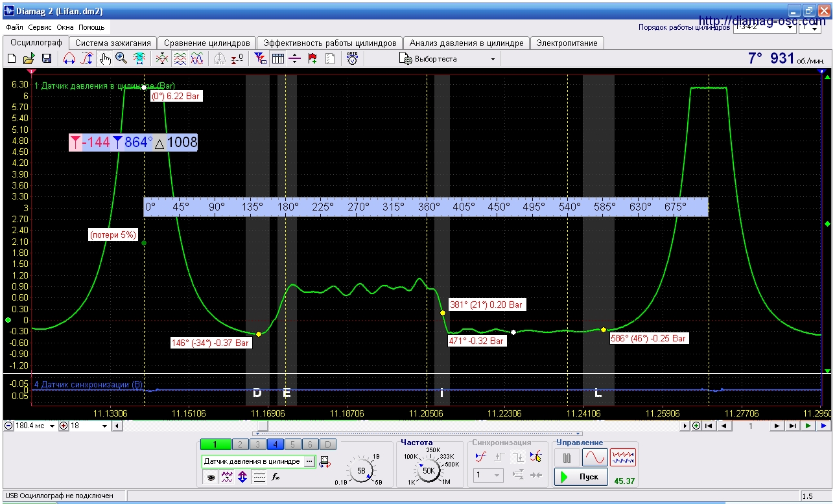Click the multicolor sine waves icon
Screen dimensions: 835x504
[x=196, y=59]
